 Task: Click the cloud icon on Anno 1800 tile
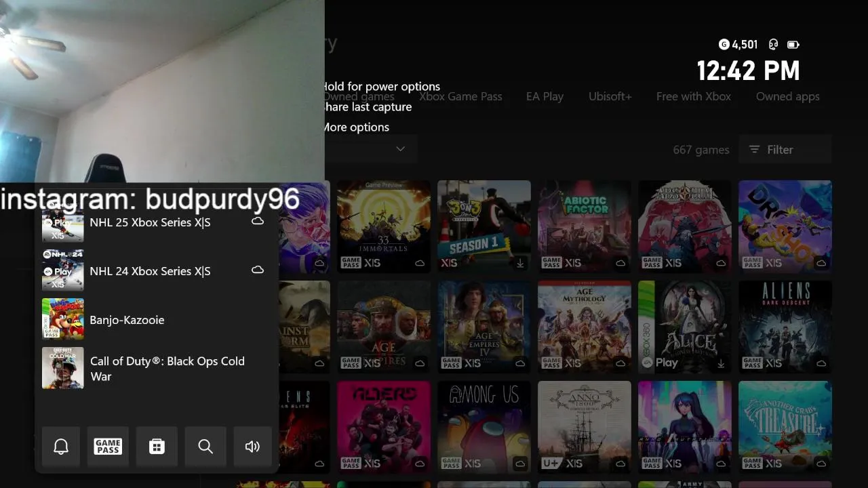[620, 464]
